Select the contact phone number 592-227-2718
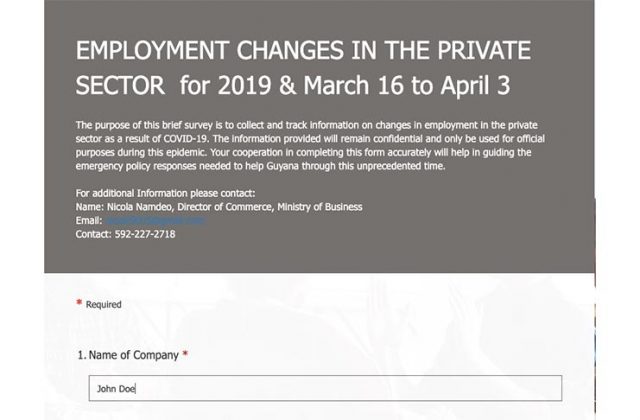 pyautogui.click(x=145, y=234)
